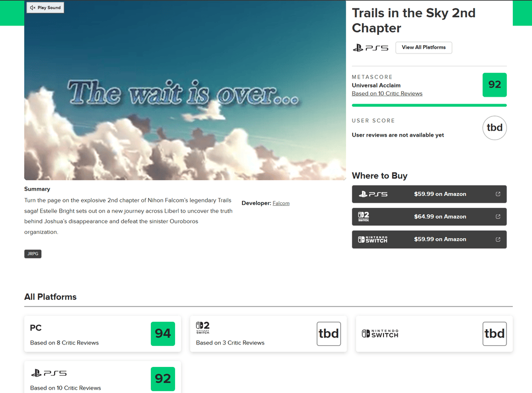Click 'Based on 3 Critic Reviews' text
The height and width of the screenshot is (393, 532).
tap(230, 343)
